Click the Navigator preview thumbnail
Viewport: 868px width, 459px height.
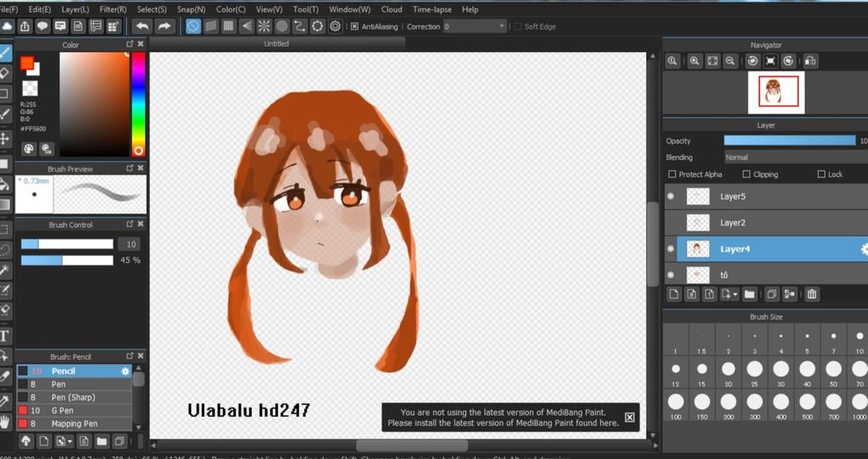[x=776, y=93]
